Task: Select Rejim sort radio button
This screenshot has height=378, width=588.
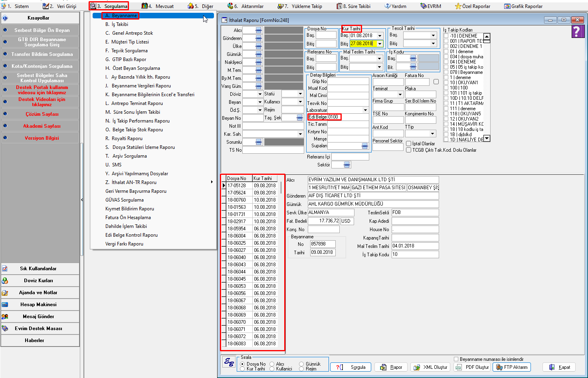Action: pyautogui.click(x=301, y=369)
